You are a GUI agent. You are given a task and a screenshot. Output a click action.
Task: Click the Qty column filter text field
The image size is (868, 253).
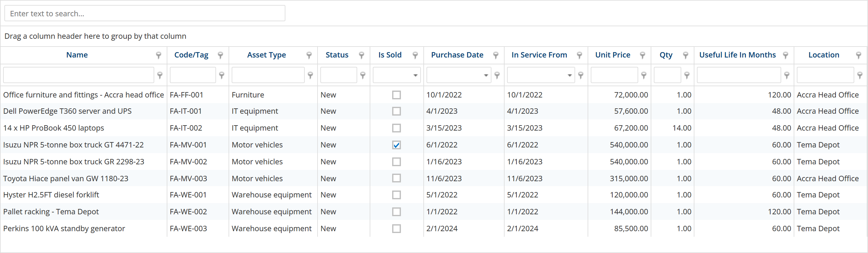(x=668, y=75)
